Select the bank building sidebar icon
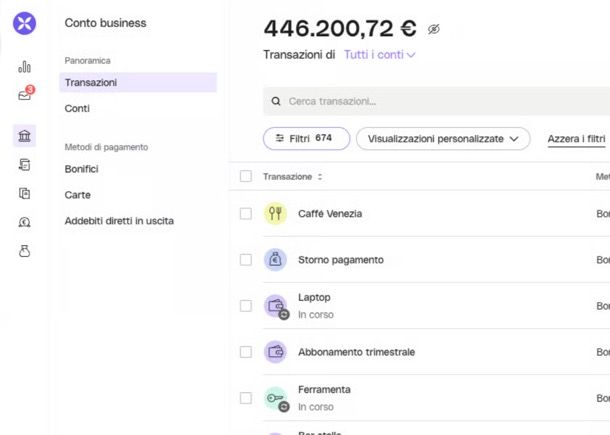Screen dimensions: 610x435 (25, 136)
